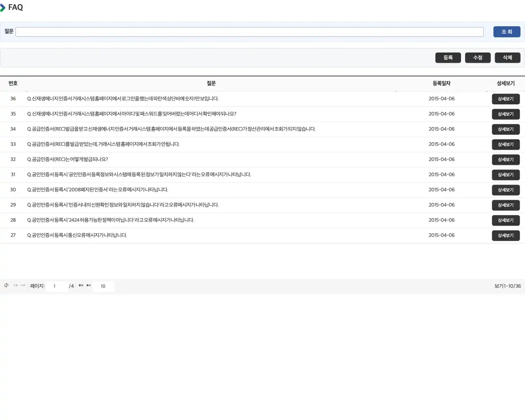Image resolution: width=525 pixels, height=420 pixels.
Task: Click the 2015-04-06 date in row 30
Action: (x=442, y=190)
